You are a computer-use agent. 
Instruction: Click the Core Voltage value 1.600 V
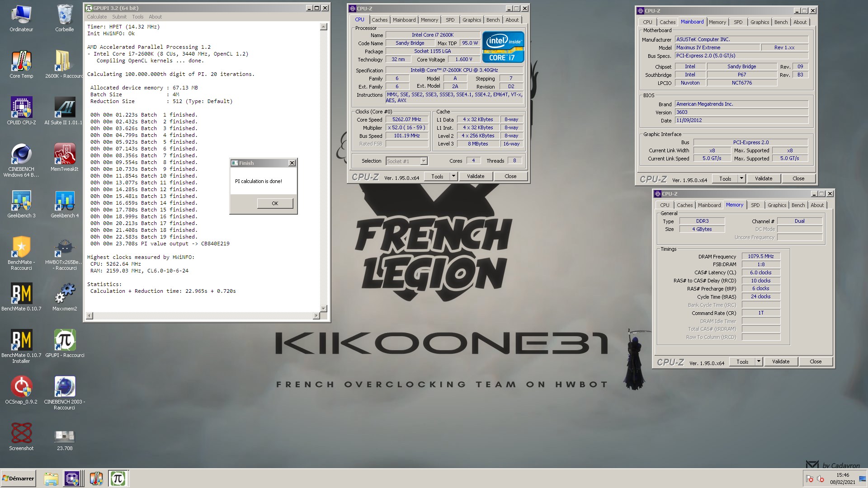[463, 59]
